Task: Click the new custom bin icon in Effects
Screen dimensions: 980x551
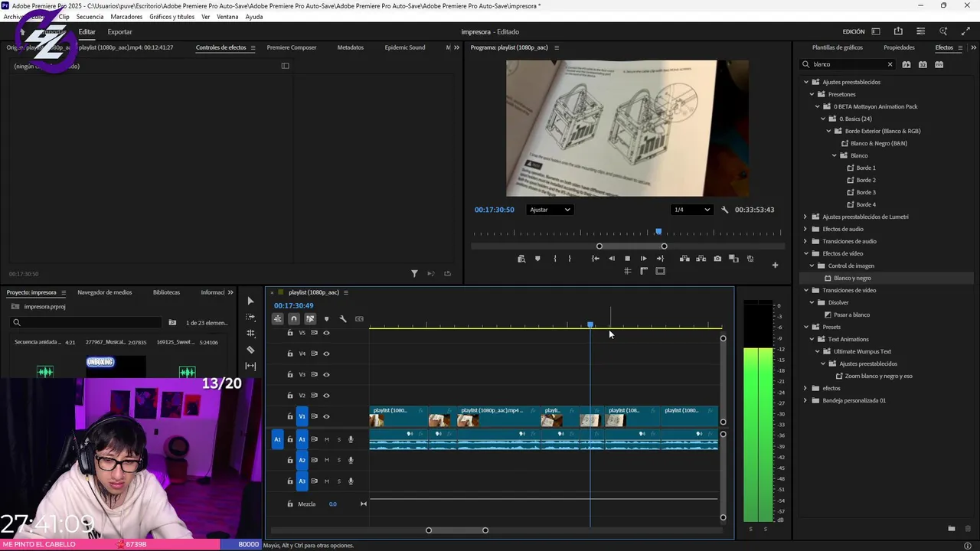Action: point(951,529)
